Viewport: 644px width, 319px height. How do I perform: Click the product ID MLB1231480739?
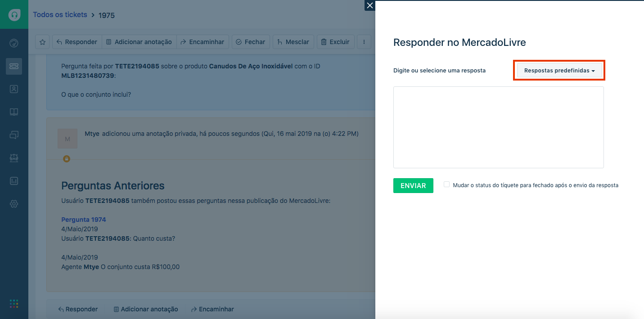coord(88,76)
